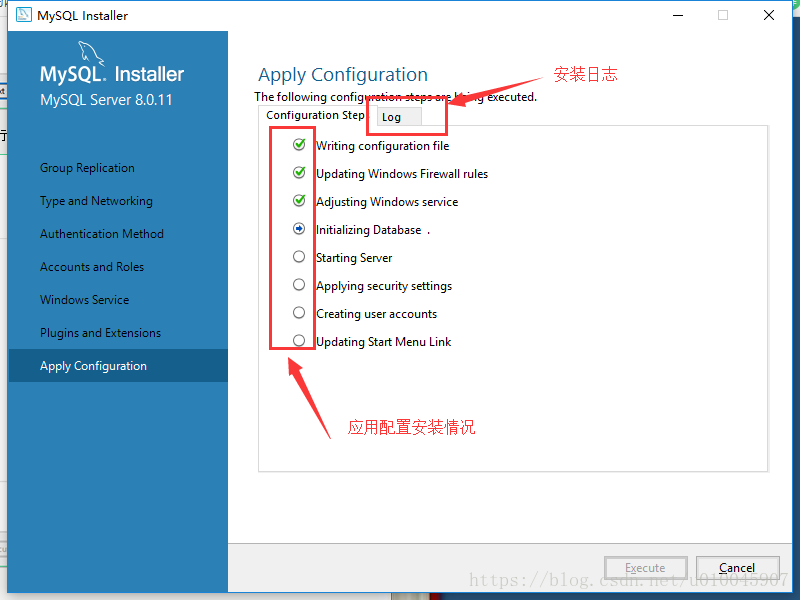Click status circle beside Updating Start Menu Link
Image resolution: width=800 pixels, height=600 pixels.
pos(299,340)
